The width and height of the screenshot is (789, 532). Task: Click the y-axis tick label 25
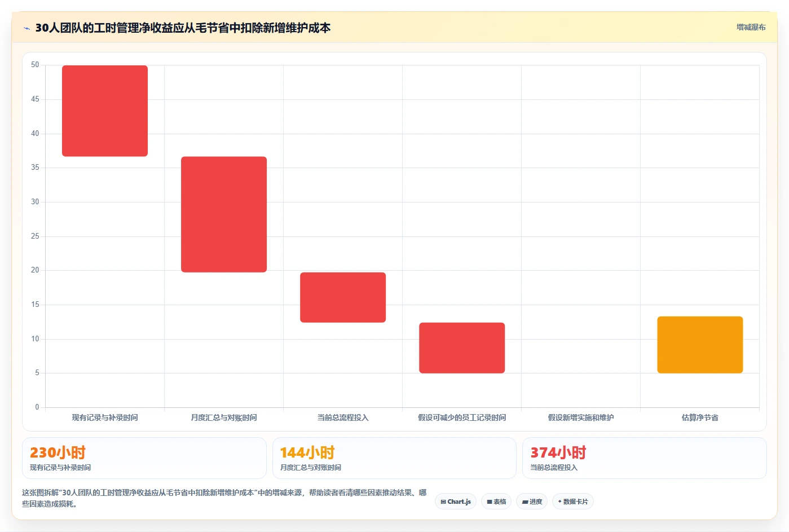(35, 236)
